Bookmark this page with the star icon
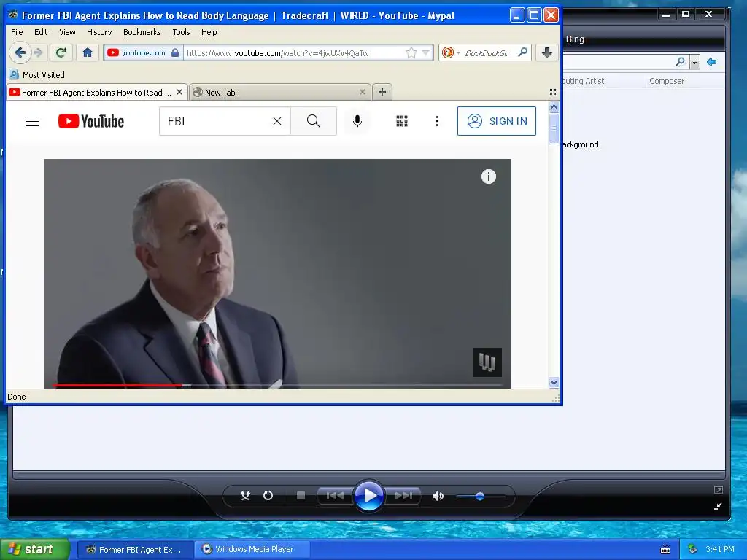The height and width of the screenshot is (560, 747). tap(411, 52)
